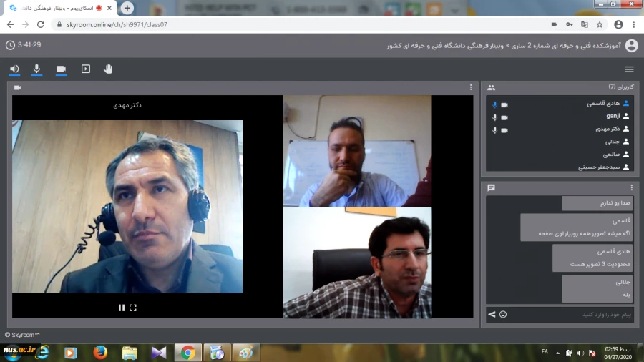
Task: Toggle هادی قاسمی camera icon
Action: tap(504, 104)
